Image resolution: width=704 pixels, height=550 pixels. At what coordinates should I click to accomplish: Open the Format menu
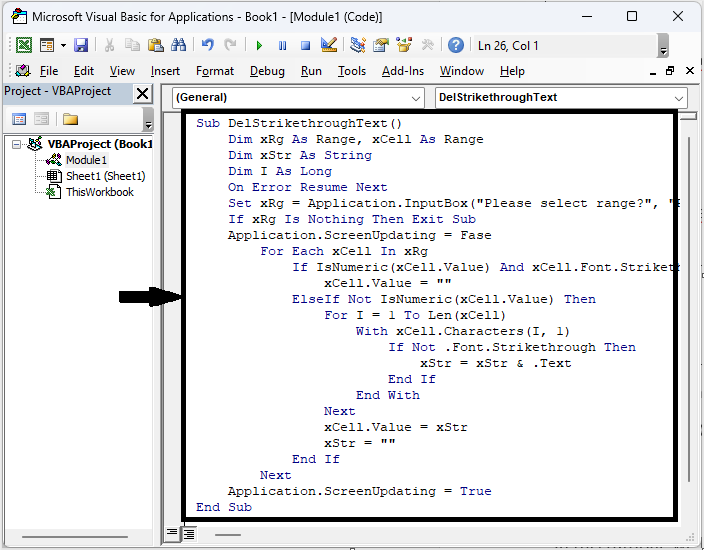(x=215, y=71)
